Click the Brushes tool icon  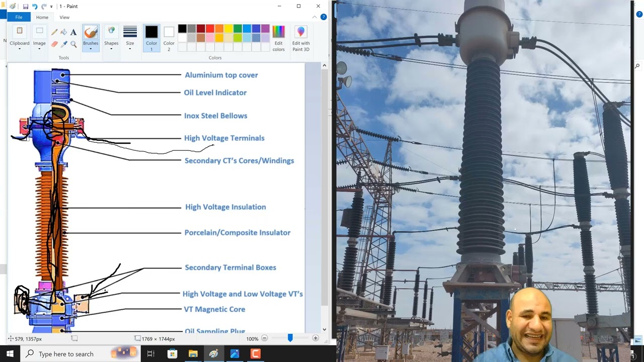91,33
